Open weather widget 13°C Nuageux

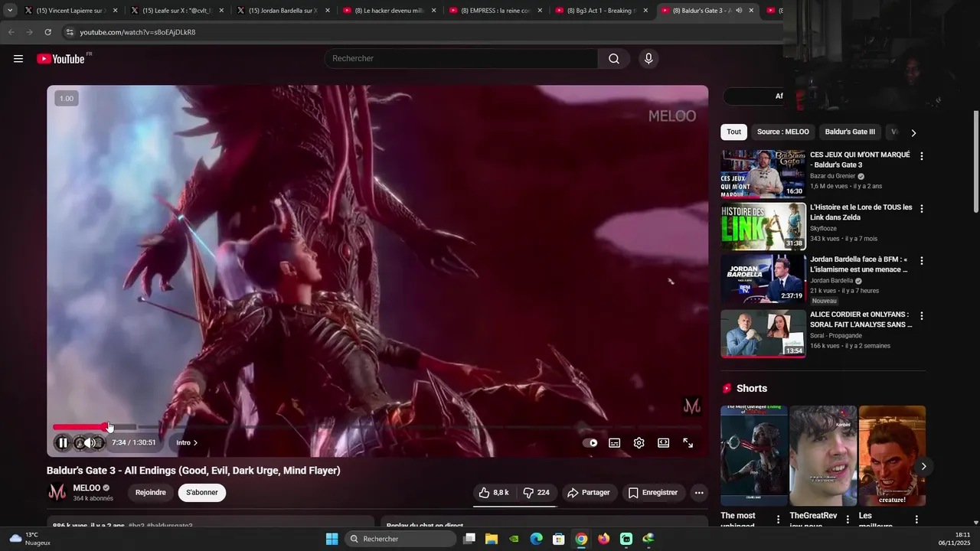[31, 539]
